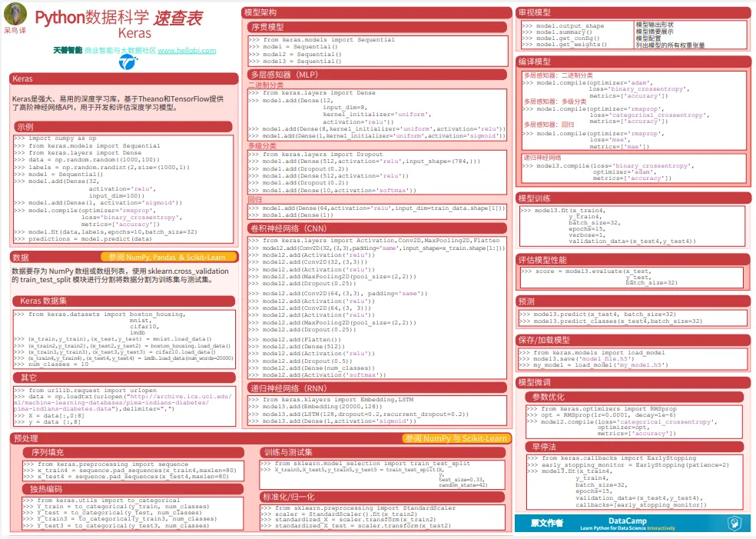Viewport: 756px width, 539px height.
Task: Click the 'model2.add(Flatten())' code line
Action: 294,339
